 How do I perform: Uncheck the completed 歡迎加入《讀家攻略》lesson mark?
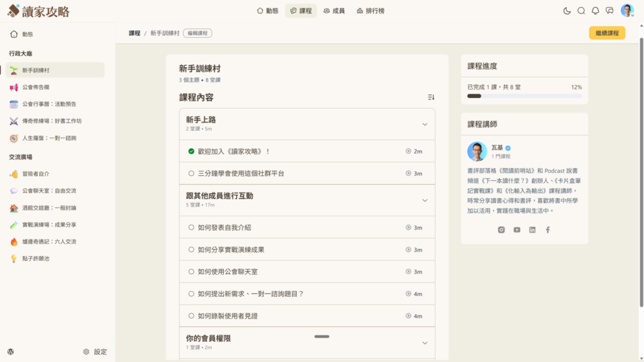(x=191, y=151)
